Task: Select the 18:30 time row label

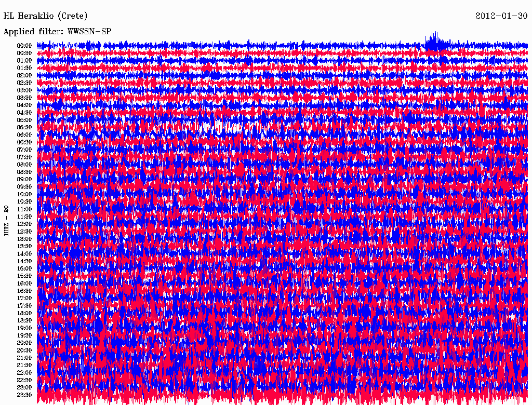Action: pos(24,320)
